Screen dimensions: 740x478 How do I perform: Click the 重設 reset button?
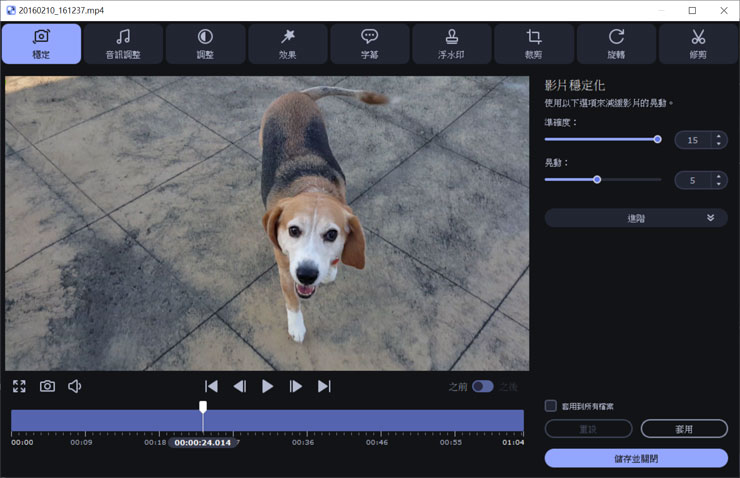click(x=589, y=429)
